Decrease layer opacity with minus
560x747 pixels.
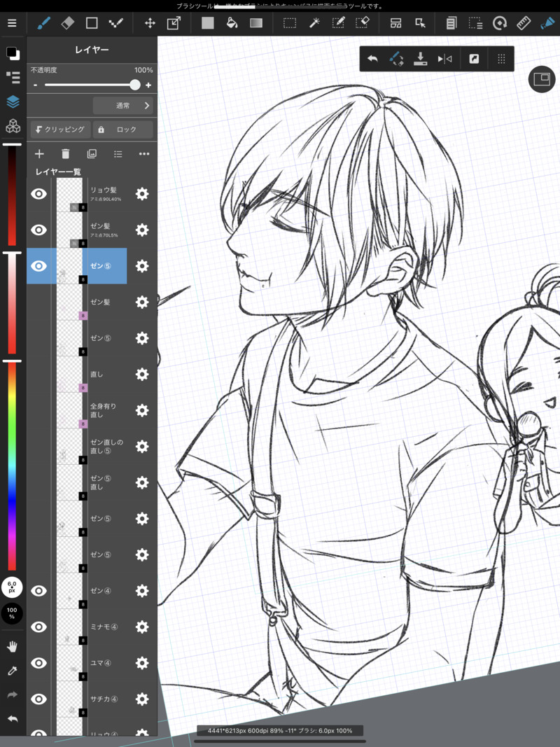(x=35, y=85)
